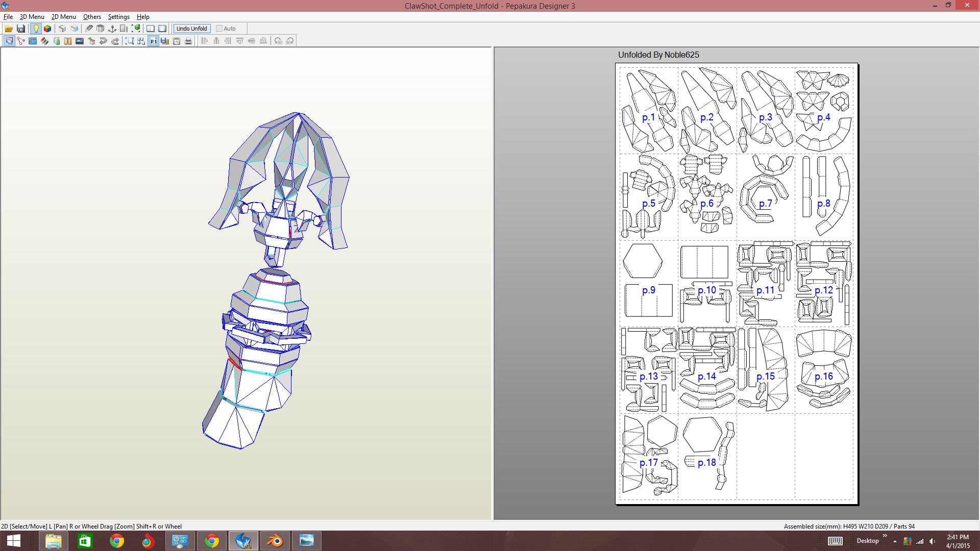
Task: Click the align top icon
Action: pos(240,41)
